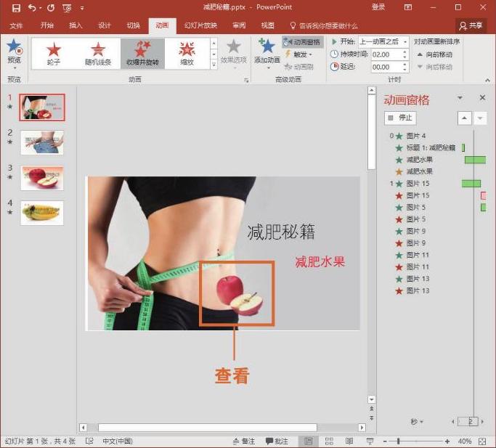Click 向后移动 to reorder animation later
496x448 pixels.
pos(435,67)
